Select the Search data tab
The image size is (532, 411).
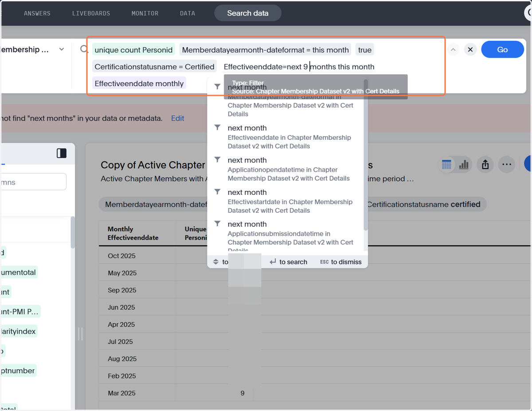pyautogui.click(x=248, y=13)
